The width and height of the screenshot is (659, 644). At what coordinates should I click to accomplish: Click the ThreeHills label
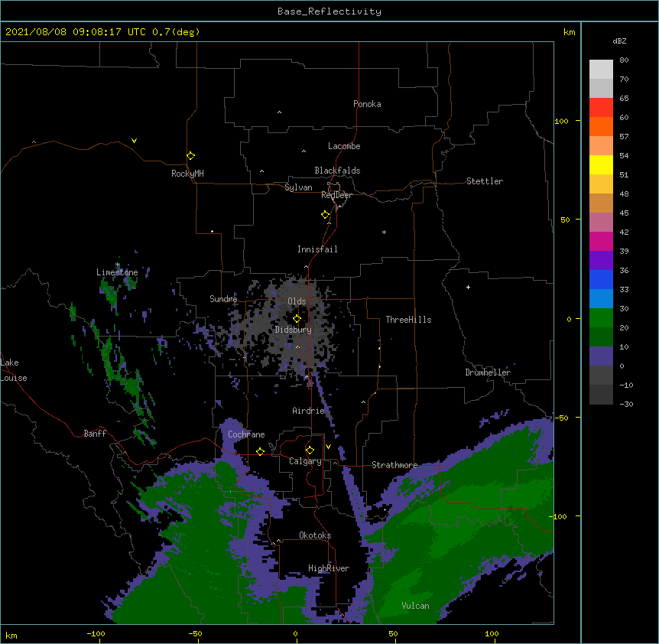(408, 320)
